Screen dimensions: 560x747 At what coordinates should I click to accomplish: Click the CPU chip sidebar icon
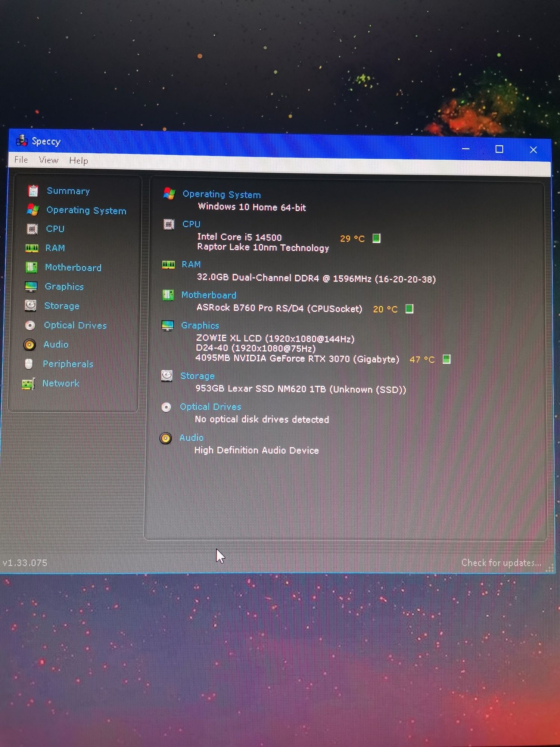pos(32,229)
